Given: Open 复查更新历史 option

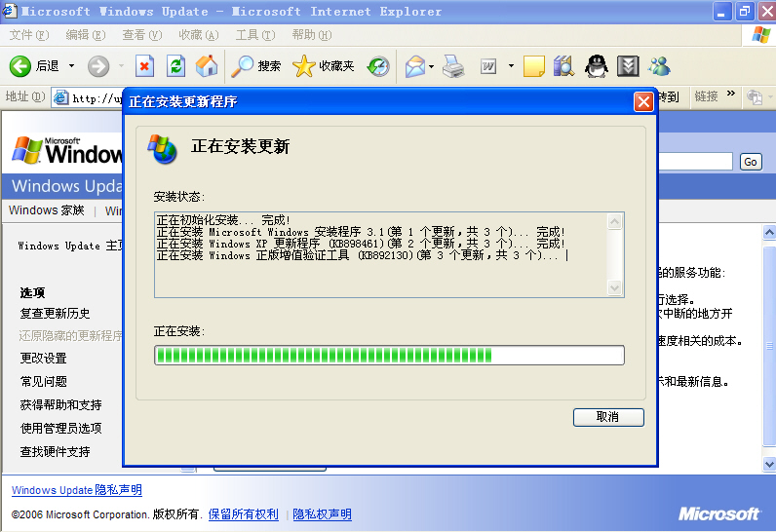Looking at the screenshot, I should click(x=55, y=314).
